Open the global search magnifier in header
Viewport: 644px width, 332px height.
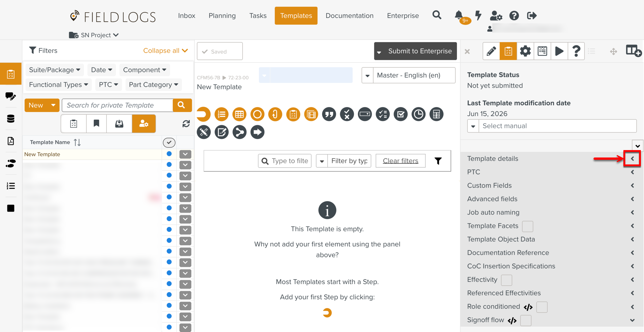click(x=437, y=15)
